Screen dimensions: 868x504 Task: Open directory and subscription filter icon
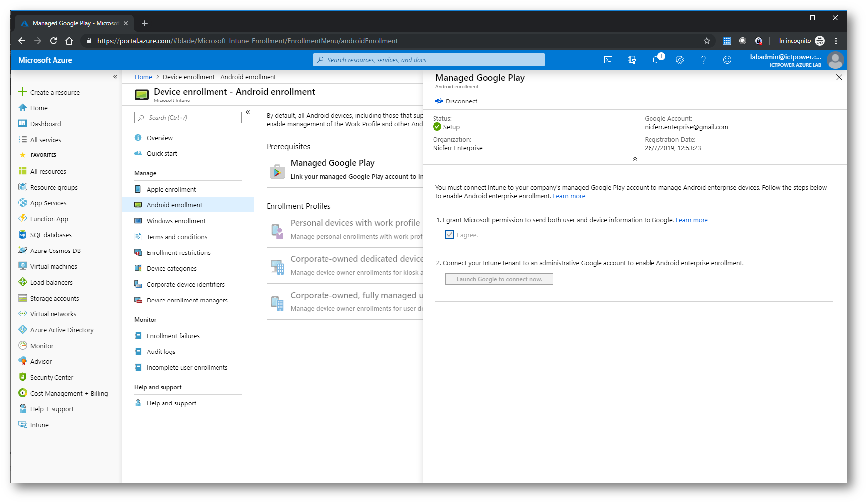[x=632, y=60]
